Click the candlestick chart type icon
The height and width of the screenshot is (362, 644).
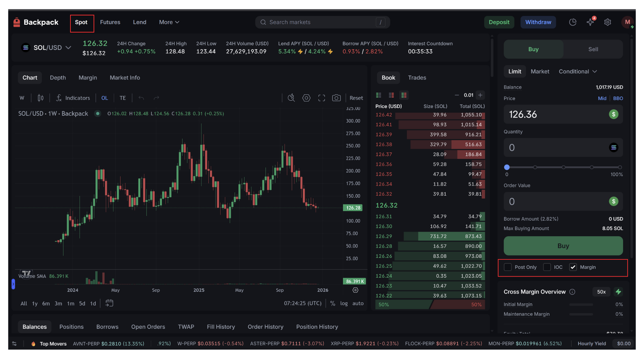click(x=41, y=98)
